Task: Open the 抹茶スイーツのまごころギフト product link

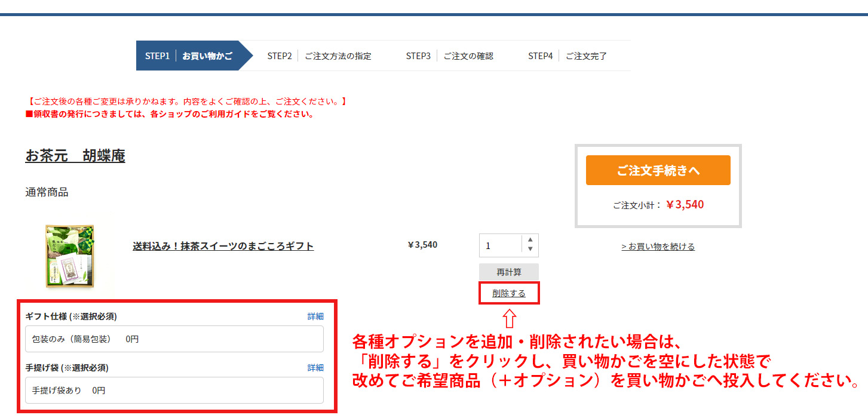Action: [223, 247]
